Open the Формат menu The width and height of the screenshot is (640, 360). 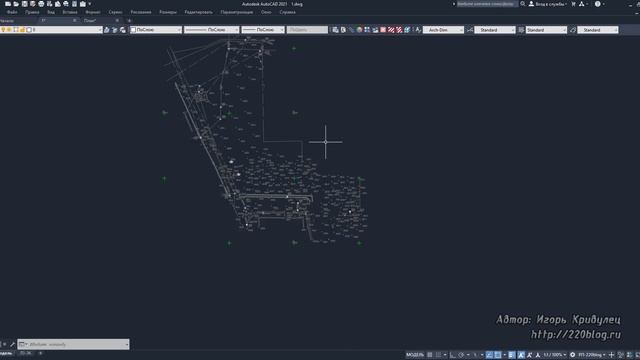point(93,12)
